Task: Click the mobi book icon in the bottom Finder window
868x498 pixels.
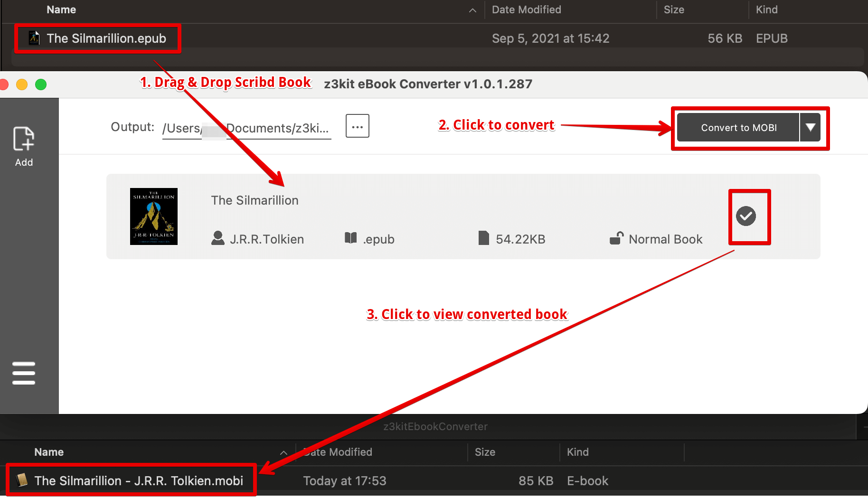Action: [21, 480]
